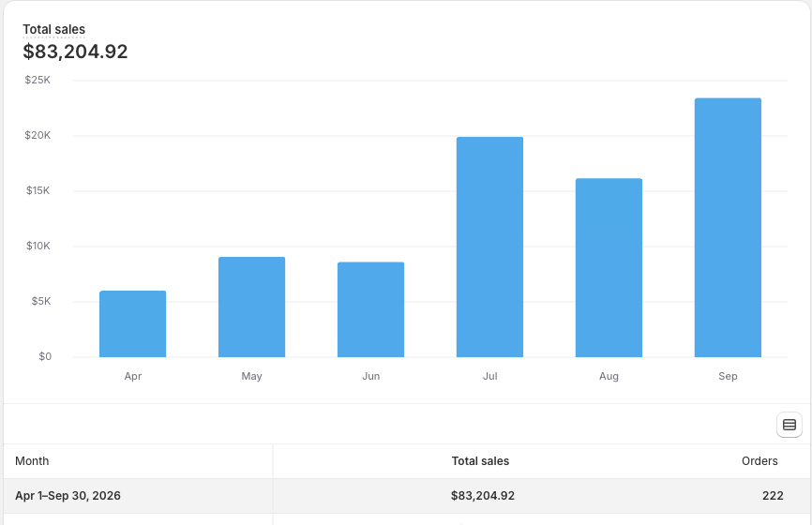Click the Jul axis label
This screenshot has height=525, width=812.
pos(489,376)
